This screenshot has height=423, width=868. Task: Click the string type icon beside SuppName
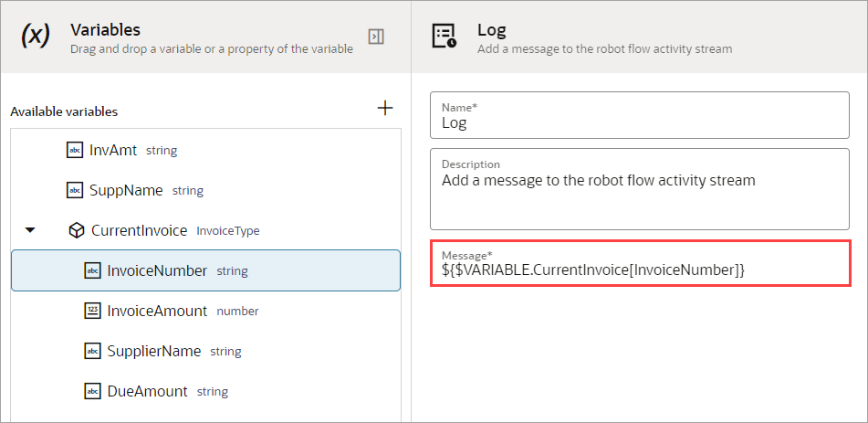click(x=74, y=191)
